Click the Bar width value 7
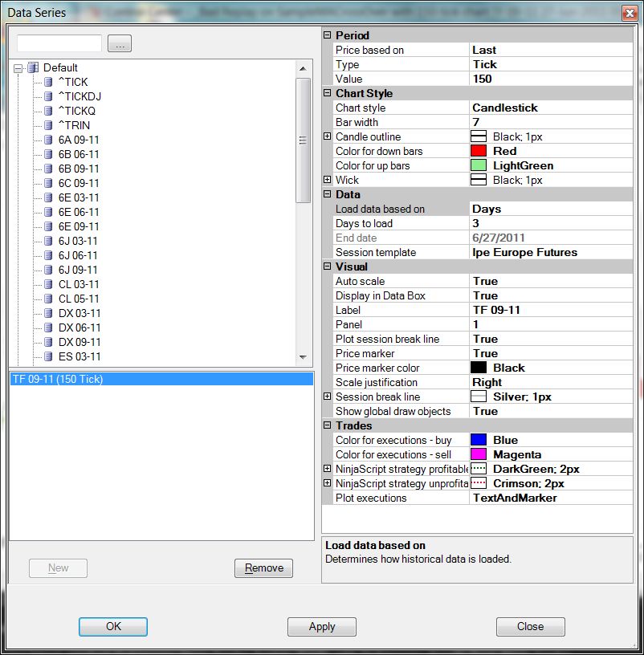644x655 pixels. point(551,122)
